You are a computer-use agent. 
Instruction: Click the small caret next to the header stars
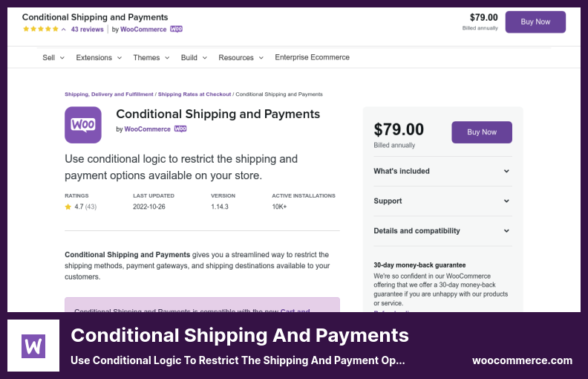pyautogui.click(x=64, y=29)
